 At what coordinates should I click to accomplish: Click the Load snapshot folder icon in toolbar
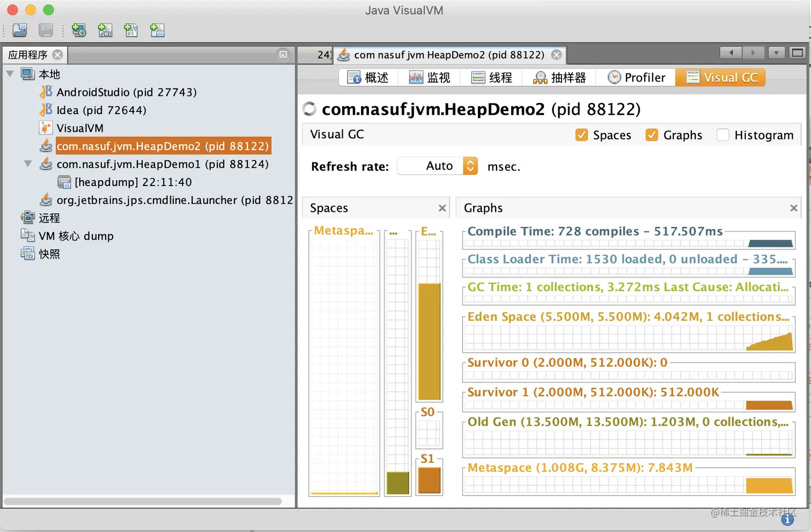20,31
